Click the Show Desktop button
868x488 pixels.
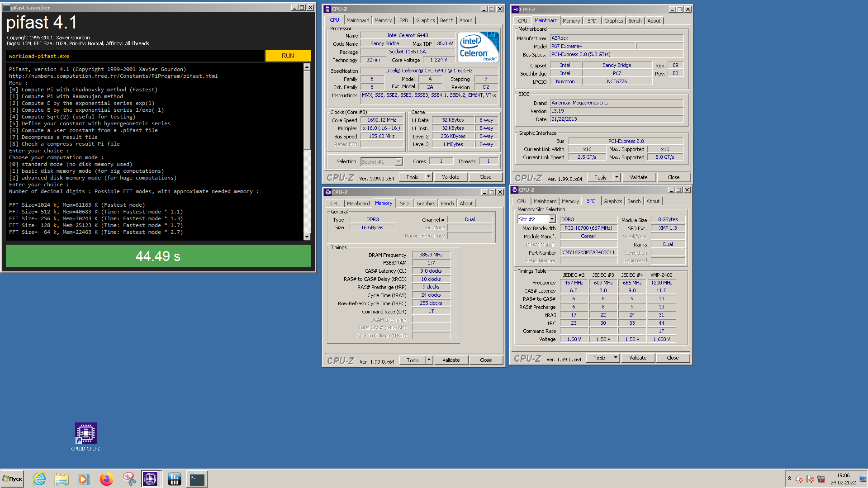pyautogui.click(x=863, y=479)
